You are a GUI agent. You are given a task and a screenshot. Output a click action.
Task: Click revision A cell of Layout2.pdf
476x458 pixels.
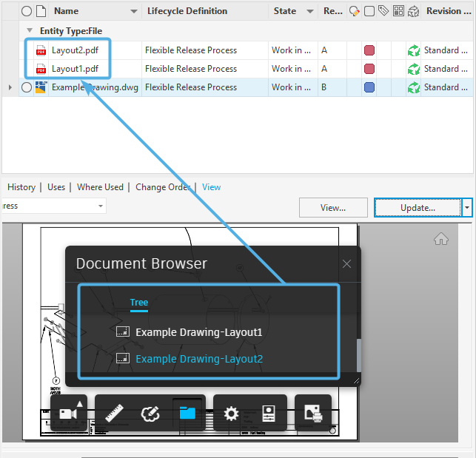pos(332,50)
